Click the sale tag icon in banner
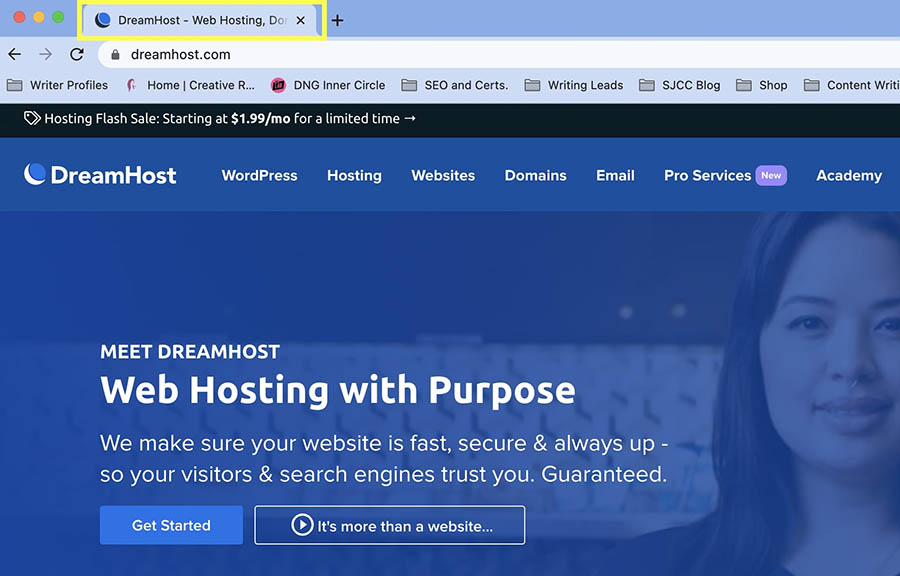This screenshot has width=900, height=576. tap(32, 118)
